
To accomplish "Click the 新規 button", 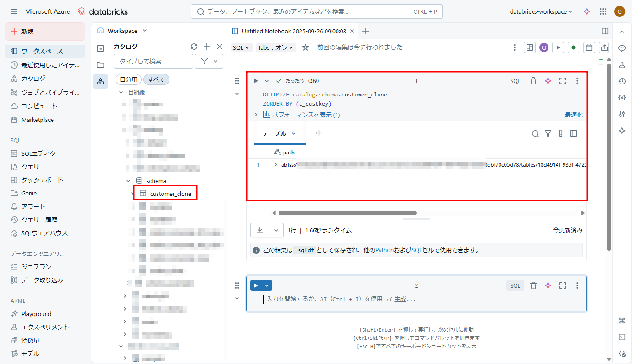I will point(45,32).
